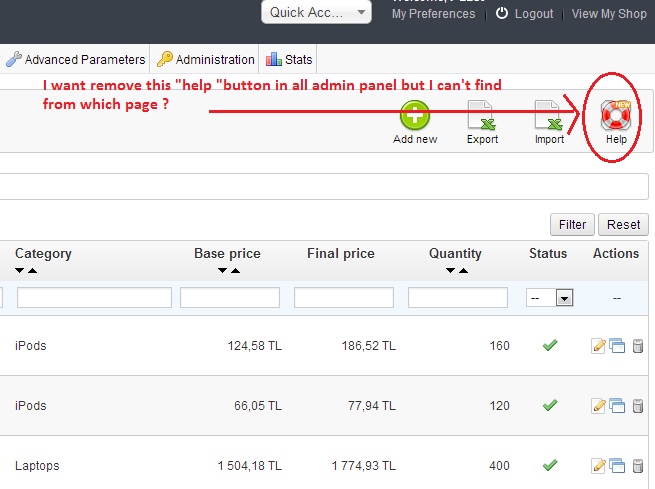The height and width of the screenshot is (489, 655).
Task: Duplicate the Laptops product row
Action: tap(617, 466)
